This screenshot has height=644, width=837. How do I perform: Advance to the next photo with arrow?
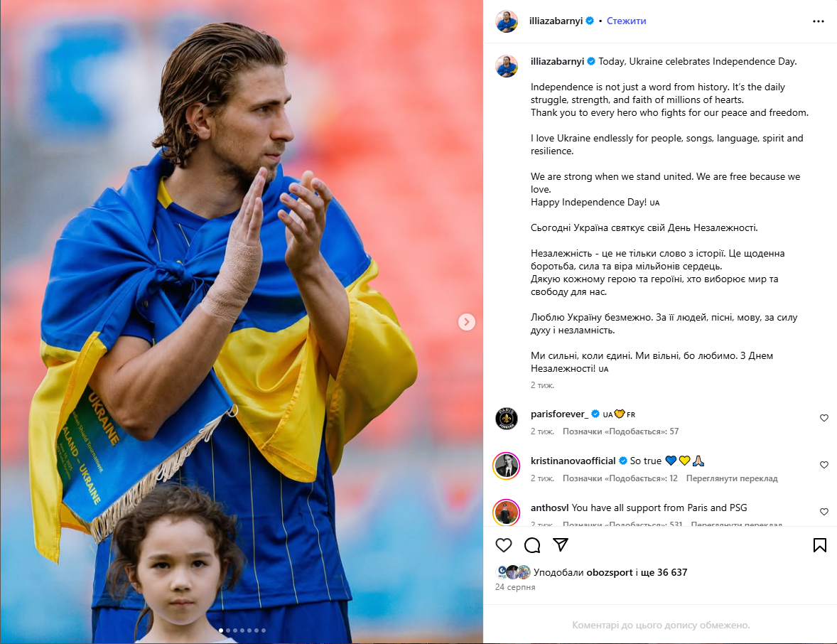467,321
